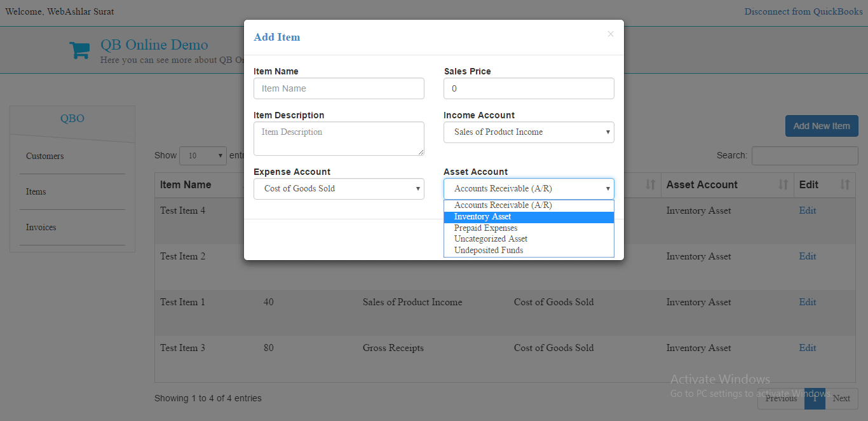Click Cost of Goods Sold in Test Item 1 row
868x421 pixels.
click(x=554, y=302)
